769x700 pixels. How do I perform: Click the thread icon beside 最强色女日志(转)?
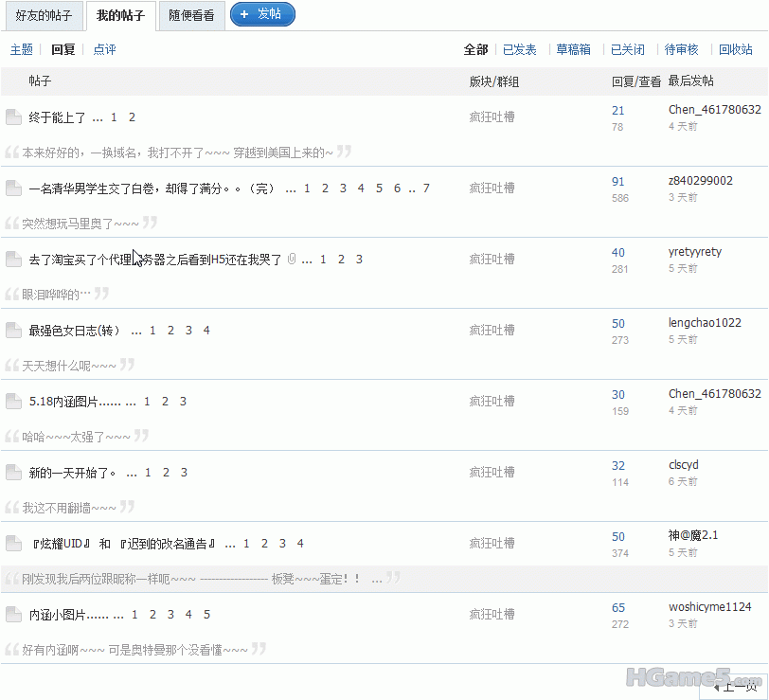pyautogui.click(x=13, y=331)
